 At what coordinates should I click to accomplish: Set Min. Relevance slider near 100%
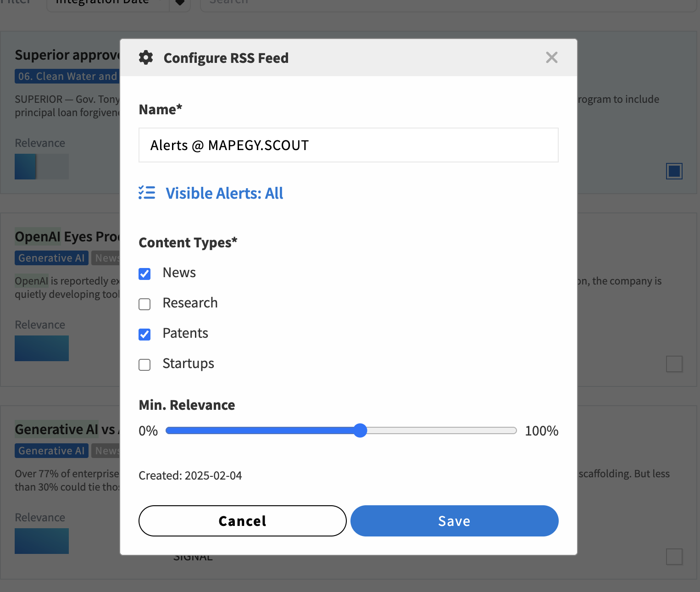click(x=514, y=430)
